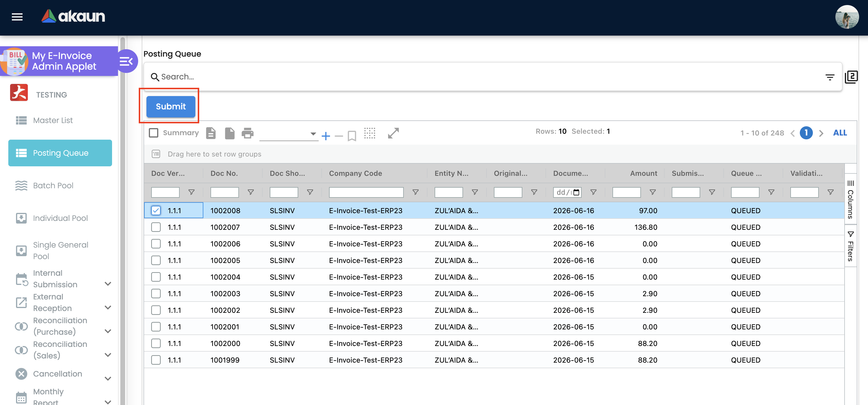
Task: Open the Queue column filter funnel
Action: tap(771, 192)
